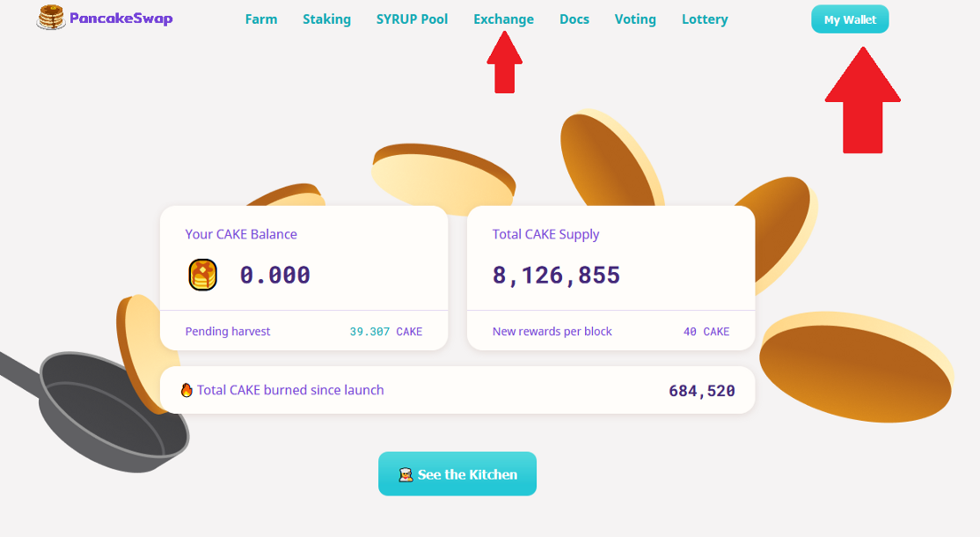Click the chef icon on Kitchen button
980x537 pixels.
tap(406, 474)
